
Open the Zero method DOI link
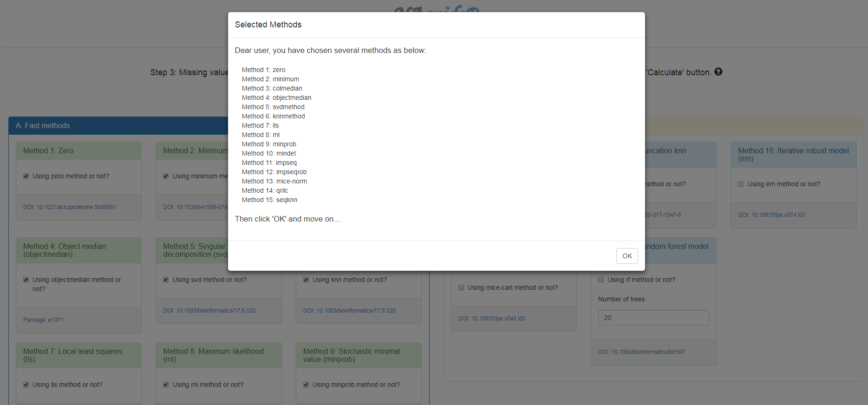(70, 207)
